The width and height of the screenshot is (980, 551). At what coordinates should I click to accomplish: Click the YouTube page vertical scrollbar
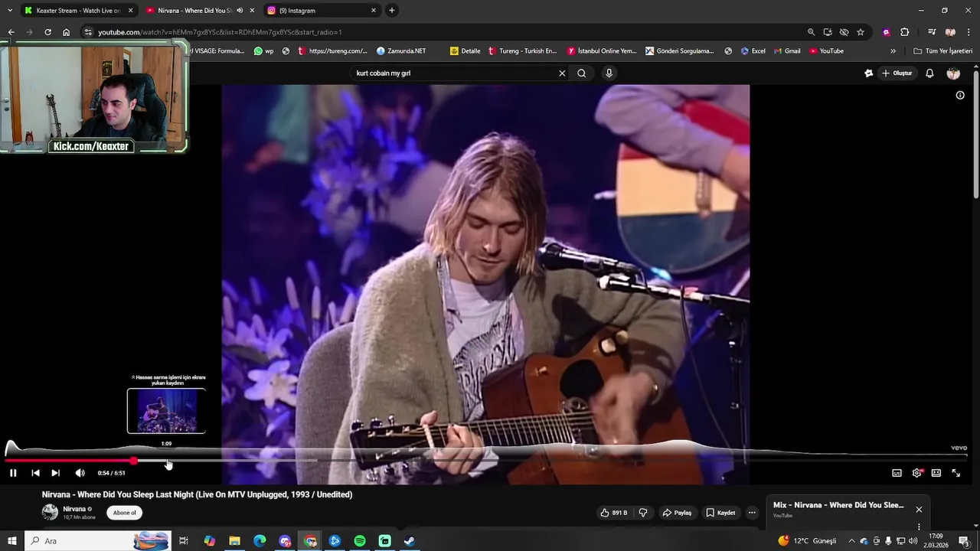[976, 134]
